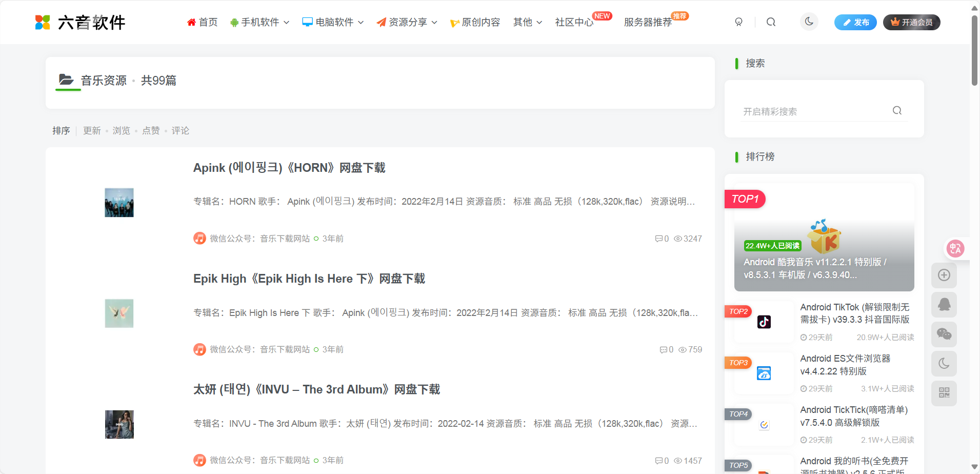Click the 开通会员 membership button
Screen dimensions: 980x474
[x=912, y=22]
